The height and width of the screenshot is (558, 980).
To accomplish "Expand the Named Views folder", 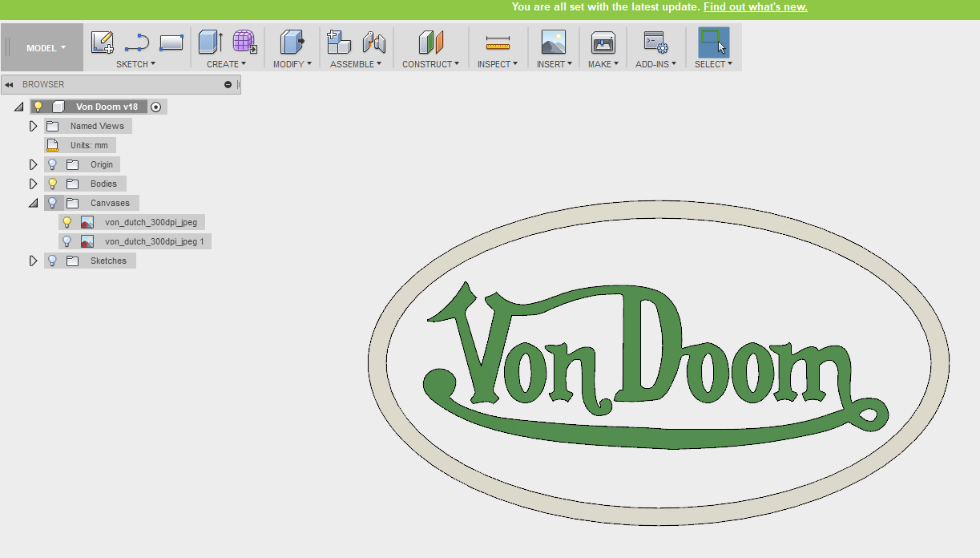I will click(x=33, y=126).
